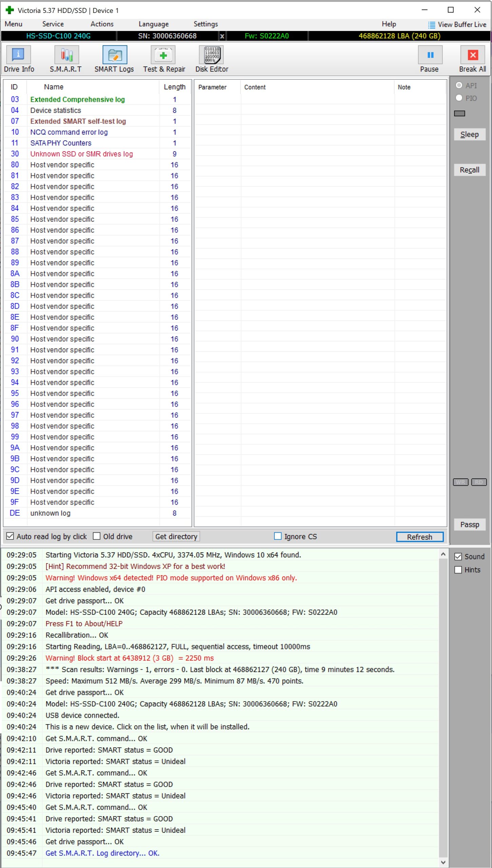This screenshot has width=492, height=868.
Task: Select the Device statistics log row
Action: point(97,110)
